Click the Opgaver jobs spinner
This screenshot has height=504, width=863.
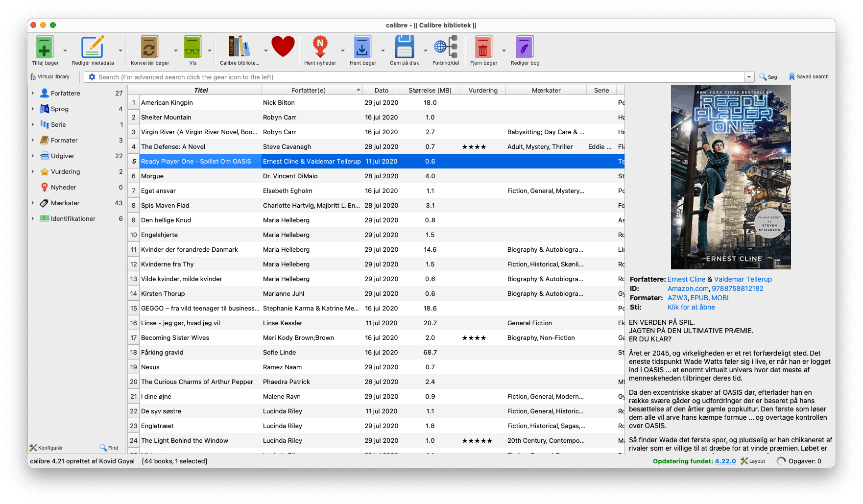(781, 461)
